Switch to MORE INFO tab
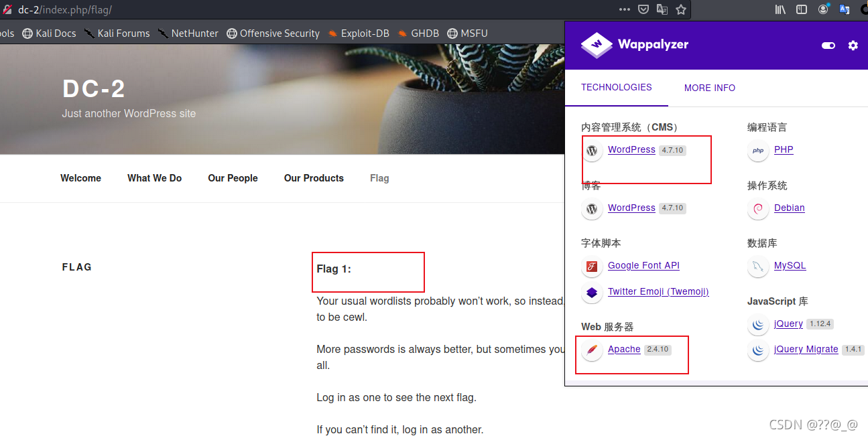 [x=710, y=88]
